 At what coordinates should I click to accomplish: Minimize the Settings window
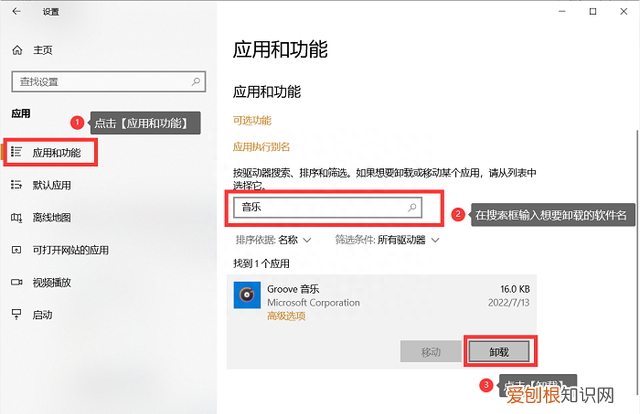tap(562, 11)
